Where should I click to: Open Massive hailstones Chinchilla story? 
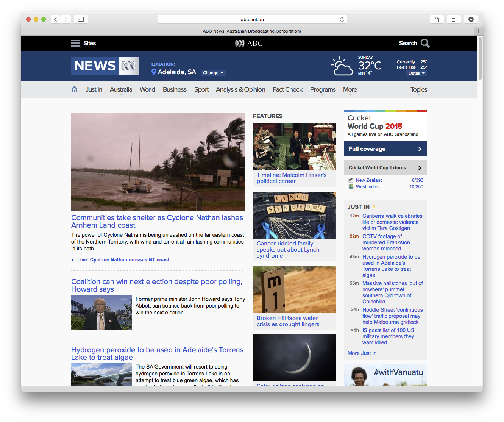[x=393, y=292]
